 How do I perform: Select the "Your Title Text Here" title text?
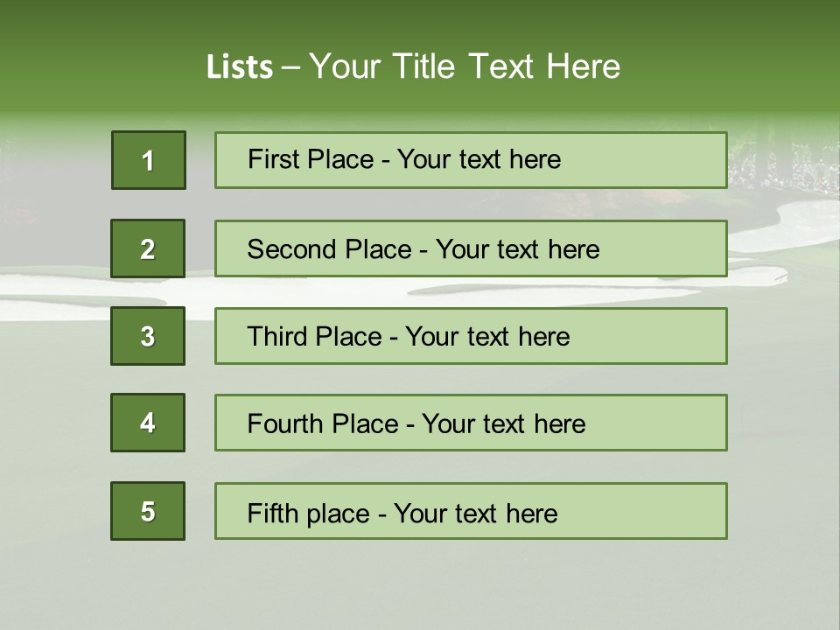click(x=465, y=66)
